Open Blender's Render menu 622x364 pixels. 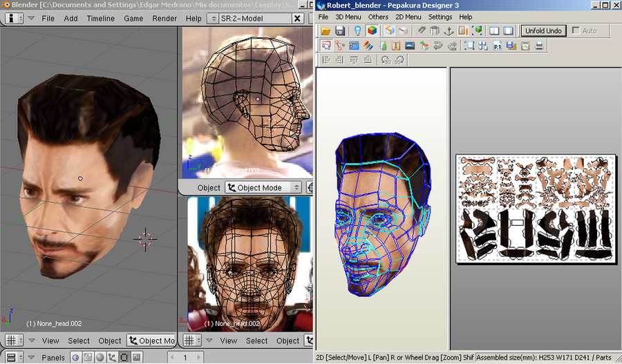164,19
